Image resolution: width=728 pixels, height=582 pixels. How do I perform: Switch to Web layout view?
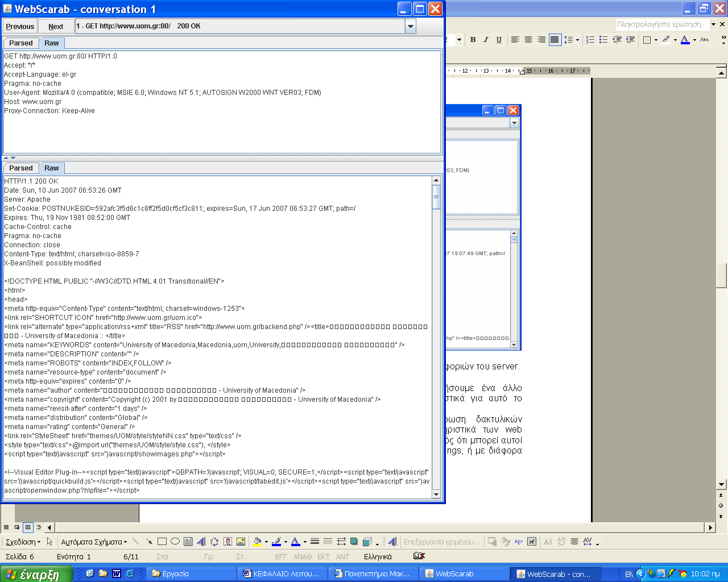pyautogui.click(x=17, y=527)
